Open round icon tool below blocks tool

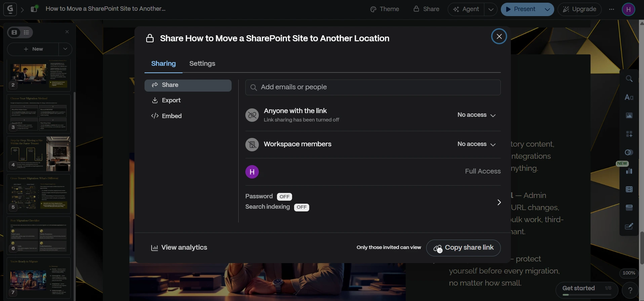coord(629,153)
